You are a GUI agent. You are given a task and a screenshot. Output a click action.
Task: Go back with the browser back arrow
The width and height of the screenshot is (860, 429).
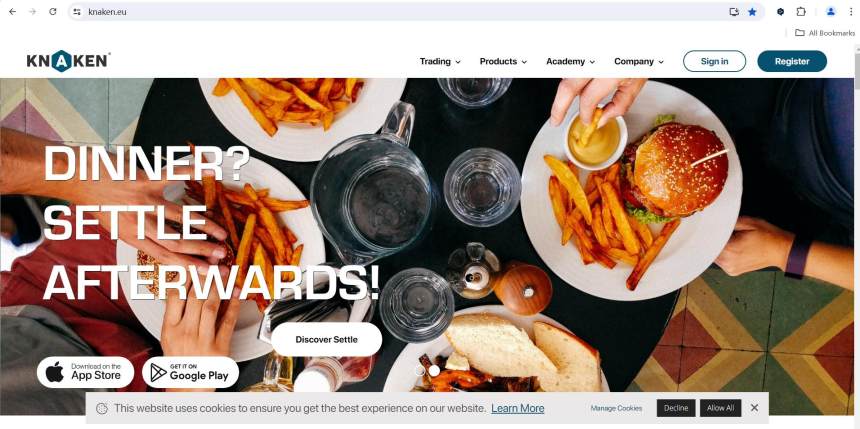click(13, 12)
